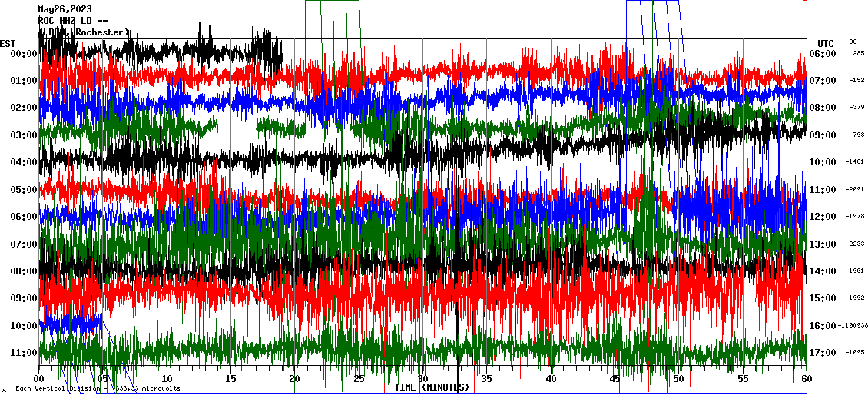This screenshot has height=399, width=868.
Task: Select the DC value 285
Action: pos(858,54)
